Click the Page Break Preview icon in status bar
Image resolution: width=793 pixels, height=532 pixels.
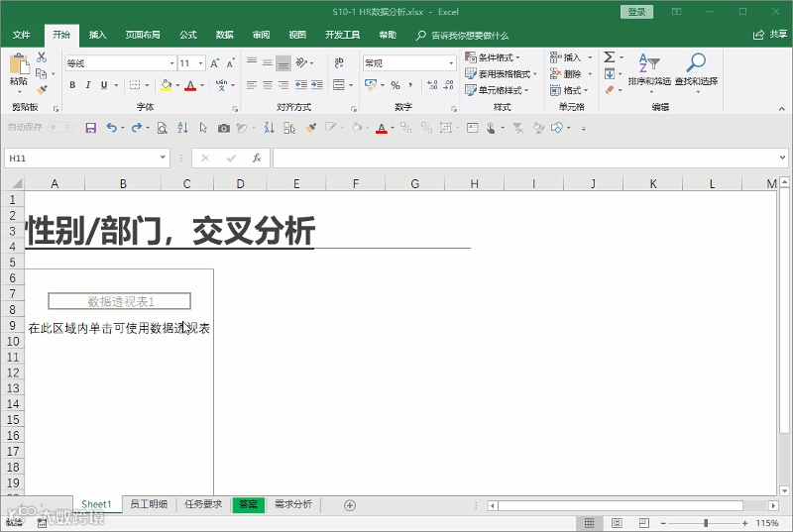coord(643,523)
